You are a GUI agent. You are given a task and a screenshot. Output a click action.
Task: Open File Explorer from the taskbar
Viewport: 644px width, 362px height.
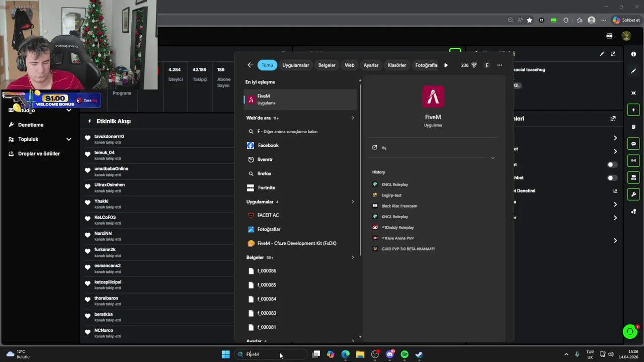[x=360, y=354]
